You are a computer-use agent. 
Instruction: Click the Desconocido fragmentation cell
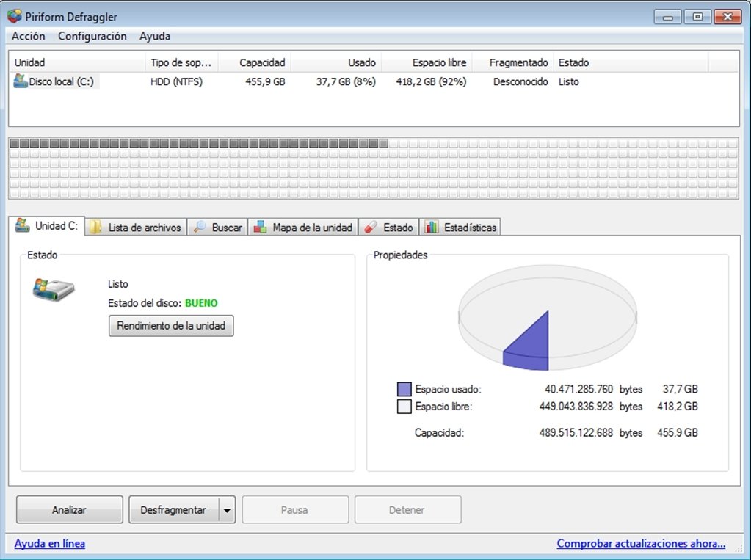[x=520, y=82]
